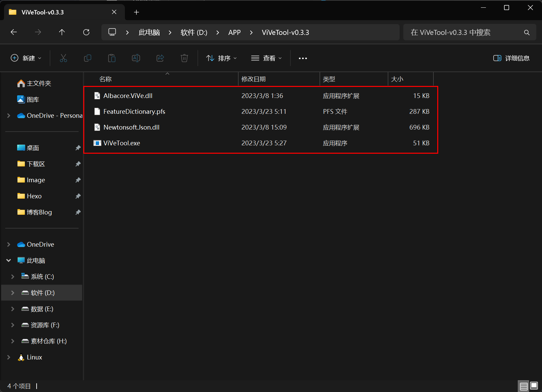Image resolution: width=542 pixels, height=392 pixels.
Task: Open the 新建 dropdown menu
Action: (x=26, y=58)
